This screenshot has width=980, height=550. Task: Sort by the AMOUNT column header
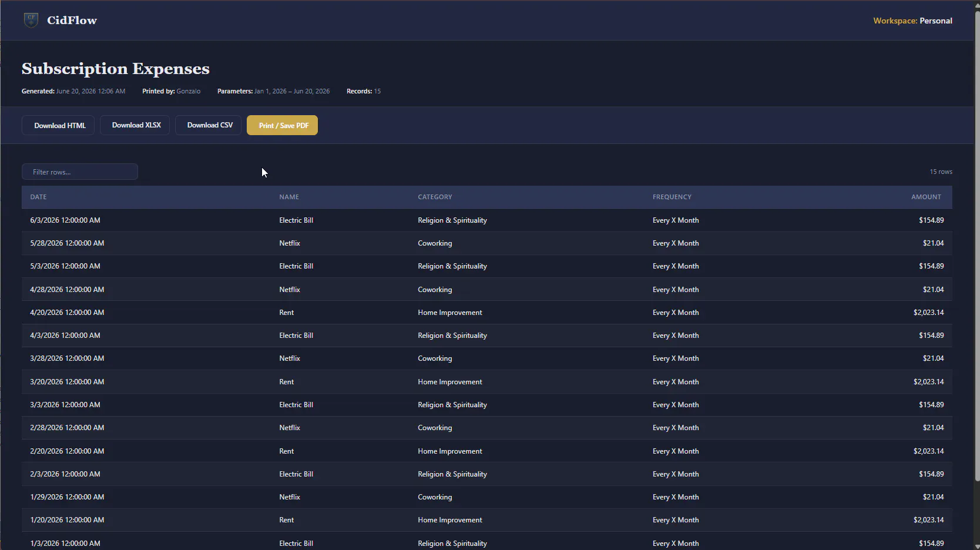[926, 197]
